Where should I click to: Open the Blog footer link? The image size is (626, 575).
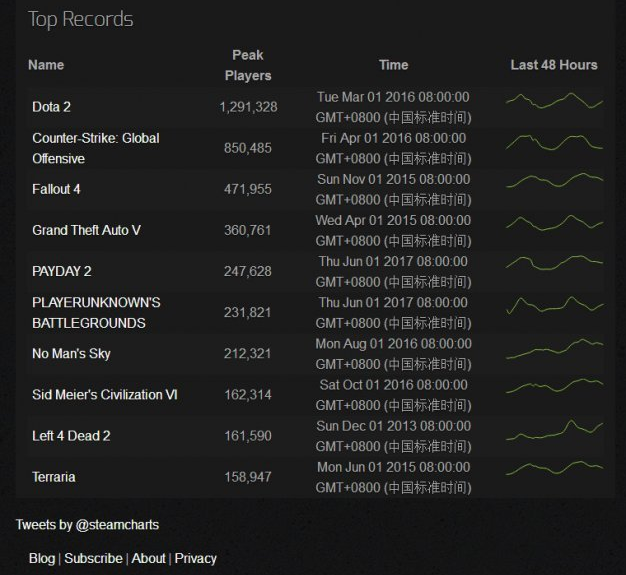(x=42, y=558)
